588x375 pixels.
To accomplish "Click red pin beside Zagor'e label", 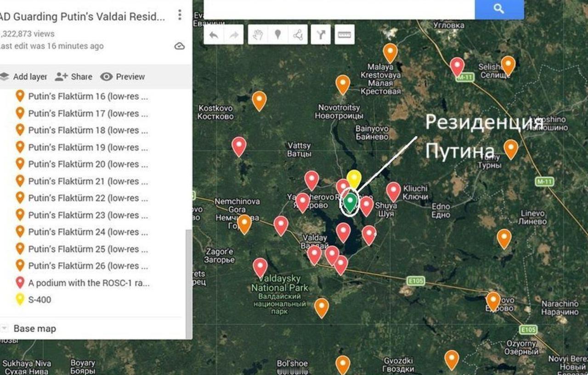I will point(260,268).
